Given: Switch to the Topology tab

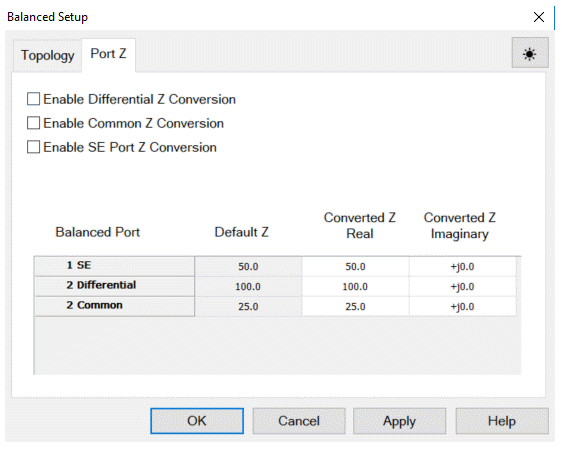Looking at the screenshot, I should (47, 56).
